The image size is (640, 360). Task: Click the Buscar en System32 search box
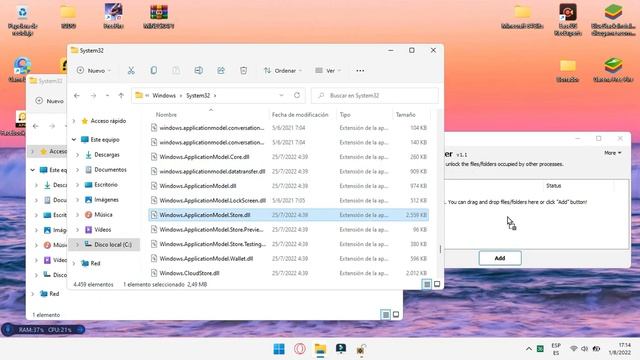pyautogui.click(x=375, y=96)
